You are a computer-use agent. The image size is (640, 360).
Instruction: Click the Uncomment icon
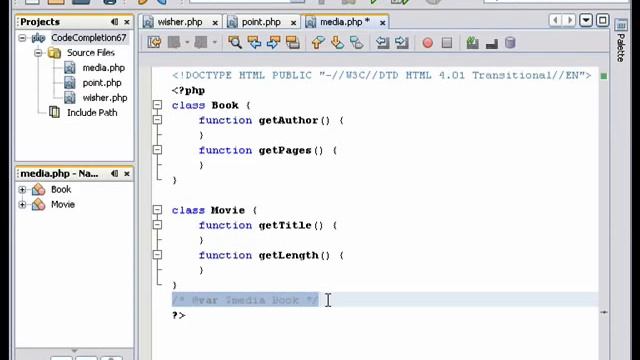491,43
